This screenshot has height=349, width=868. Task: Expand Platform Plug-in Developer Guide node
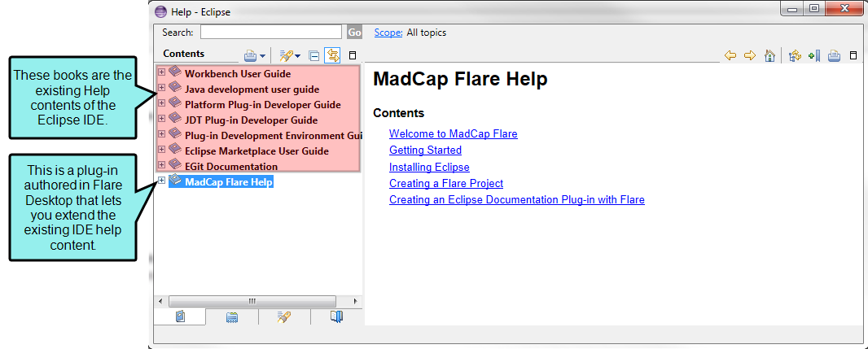click(x=161, y=103)
